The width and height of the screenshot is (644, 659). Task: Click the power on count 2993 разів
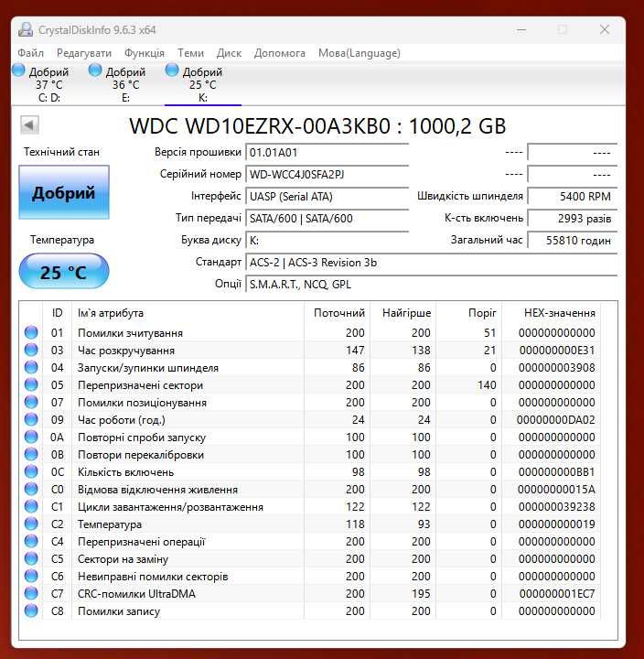pyautogui.click(x=573, y=218)
